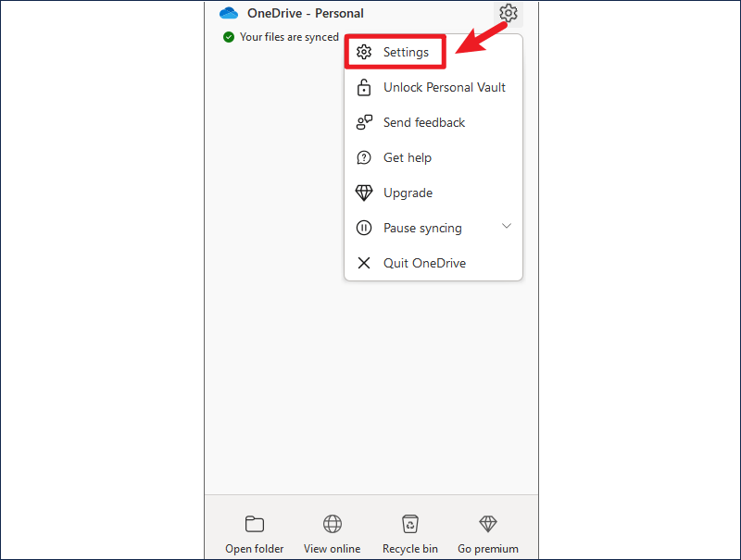Expand the Pause syncing chevron
Image resolution: width=741 pixels, height=560 pixels.
tap(507, 226)
